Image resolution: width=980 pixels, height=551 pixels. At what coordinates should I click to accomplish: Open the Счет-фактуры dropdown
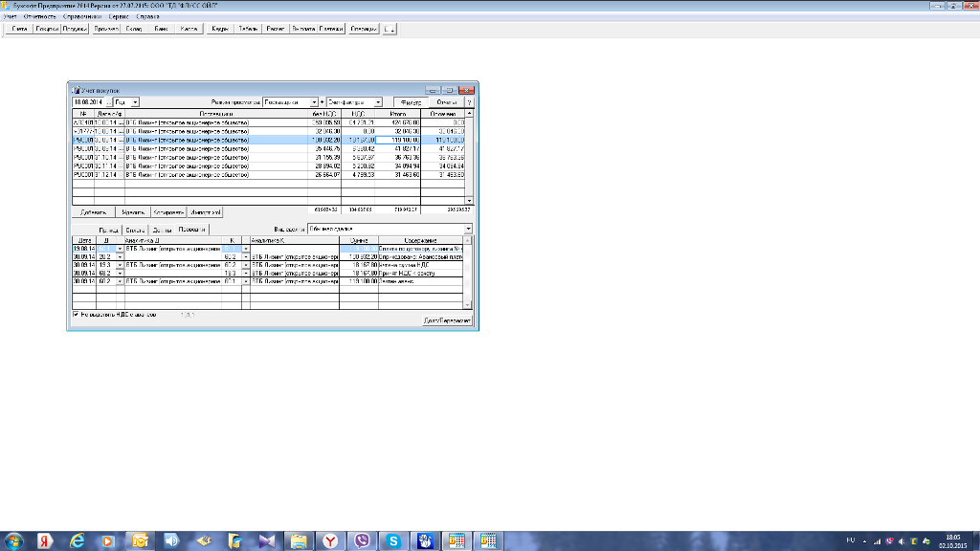(378, 101)
